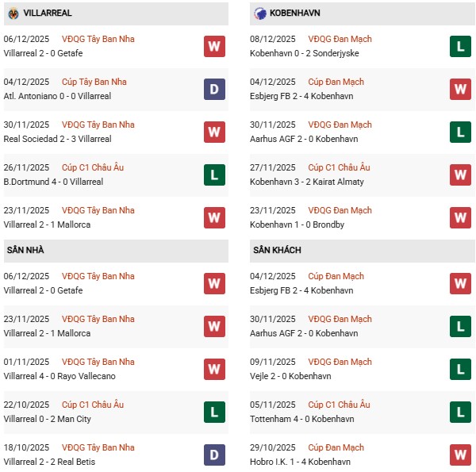This screenshot has height=472, width=476.
Task: Click the win badge for Kairat Almaty match
Action: coord(460,175)
